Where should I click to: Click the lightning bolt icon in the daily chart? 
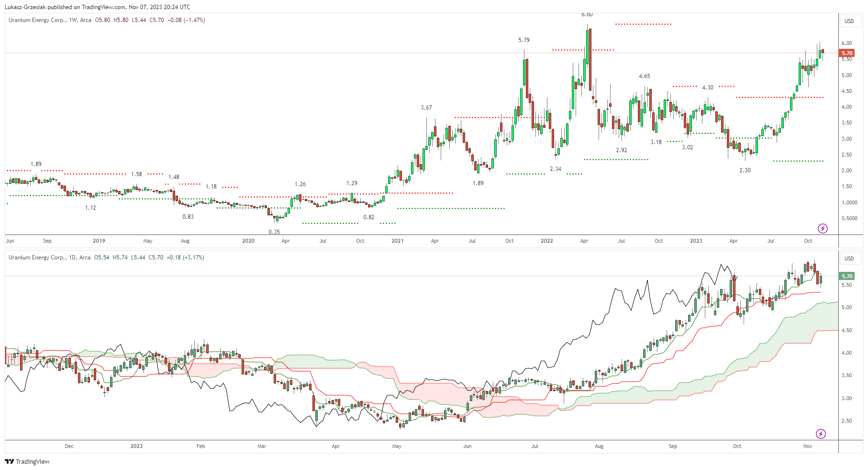pos(821,434)
